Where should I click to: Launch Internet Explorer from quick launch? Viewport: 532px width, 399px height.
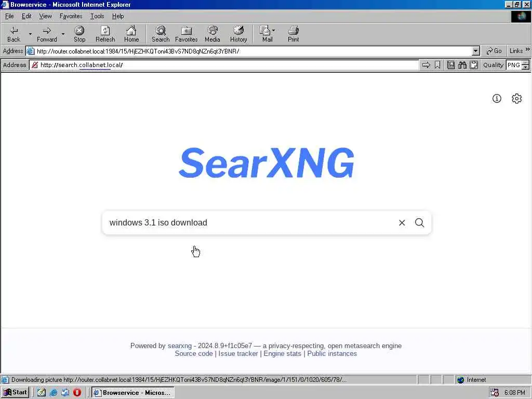point(54,393)
